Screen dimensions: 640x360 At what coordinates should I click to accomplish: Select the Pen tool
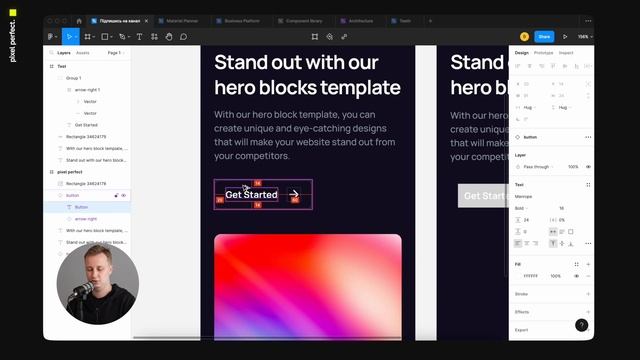[122, 37]
